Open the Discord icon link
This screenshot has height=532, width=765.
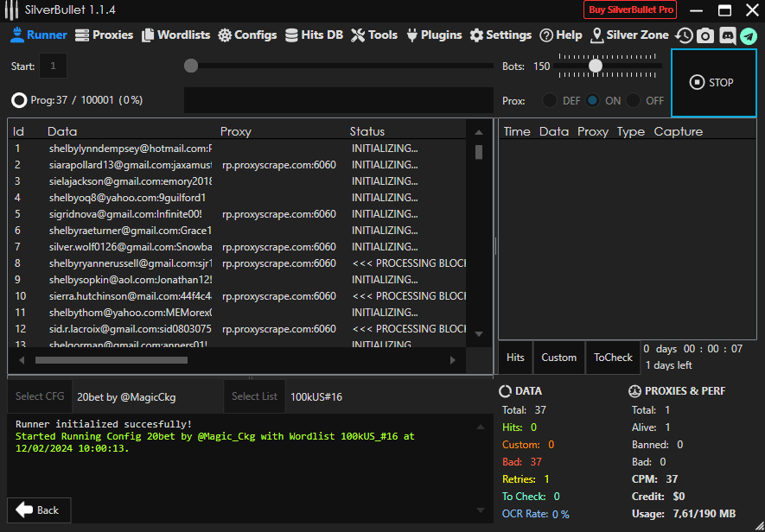[727, 35]
